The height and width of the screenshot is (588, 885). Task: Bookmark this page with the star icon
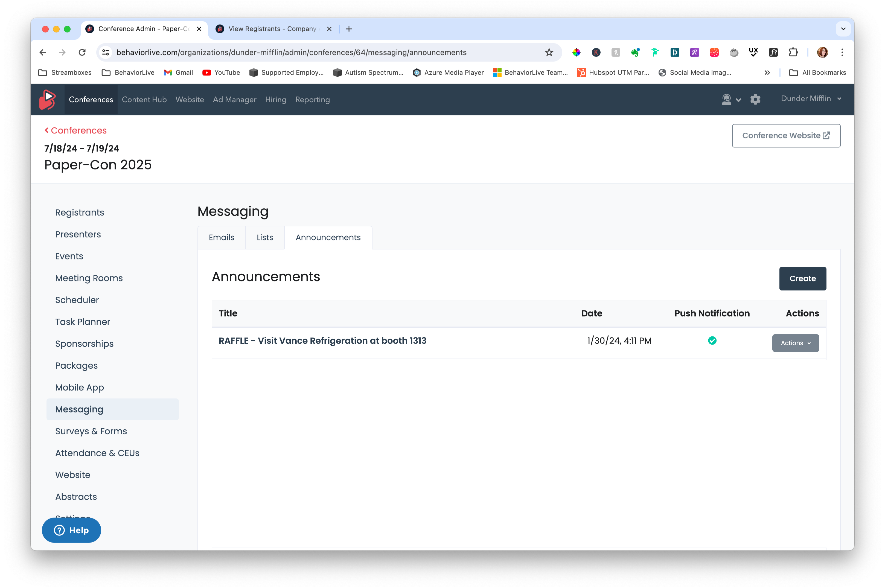click(549, 53)
